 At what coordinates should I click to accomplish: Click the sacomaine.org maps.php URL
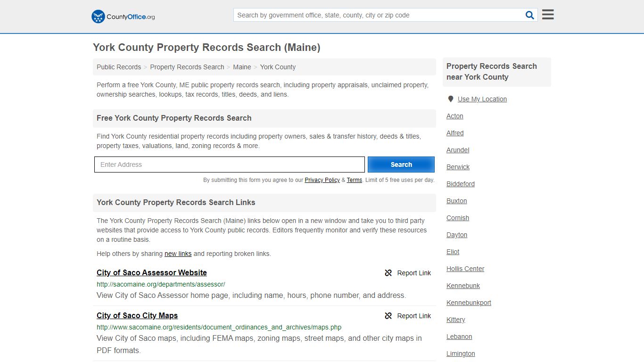219,327
